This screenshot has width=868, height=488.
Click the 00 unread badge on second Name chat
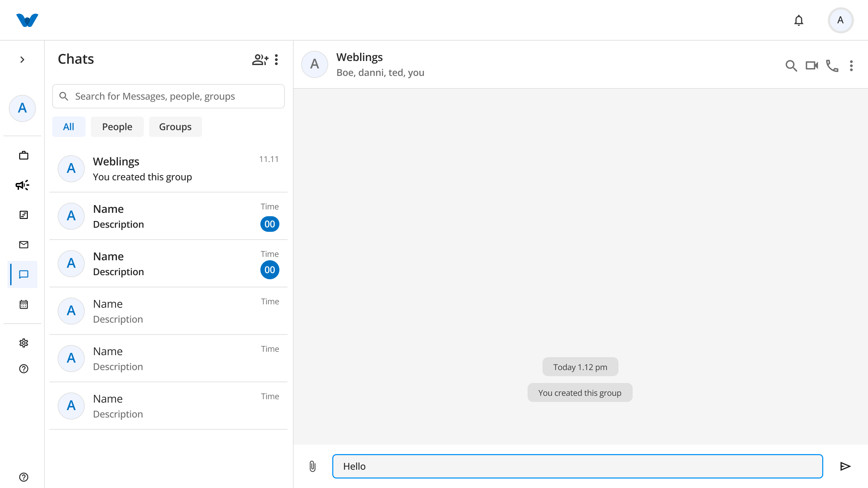pos(270,270)
